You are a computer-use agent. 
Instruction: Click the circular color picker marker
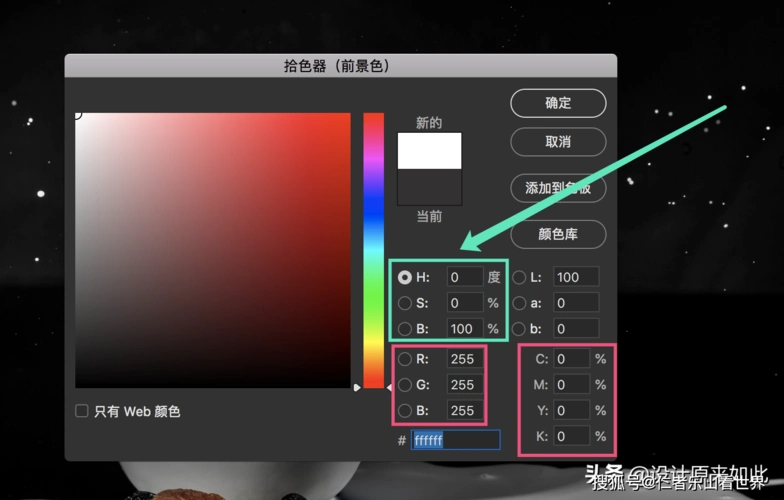[77, 115]
